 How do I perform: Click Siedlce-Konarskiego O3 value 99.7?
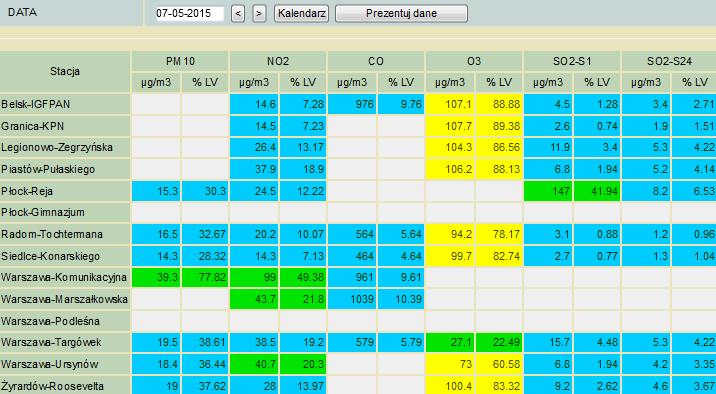coord(450,256)
